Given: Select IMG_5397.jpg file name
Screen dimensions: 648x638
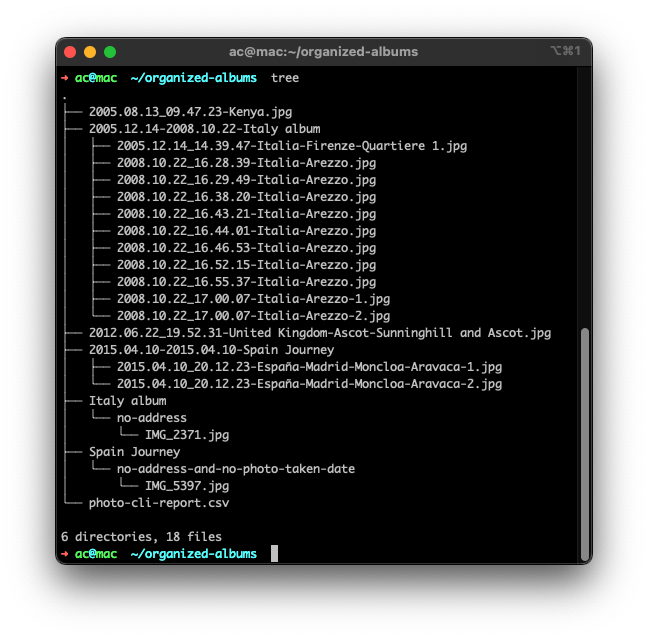Looking at the screenshot, I should click(x=187, y=486).
